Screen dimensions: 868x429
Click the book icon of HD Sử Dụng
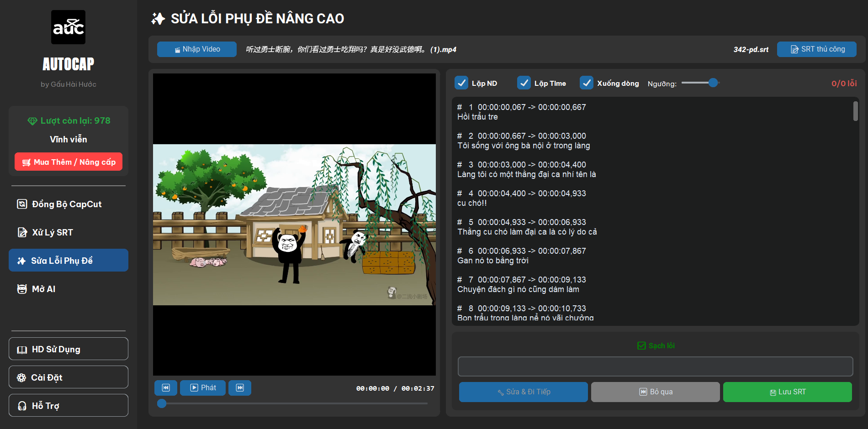[x=22, y=350]
